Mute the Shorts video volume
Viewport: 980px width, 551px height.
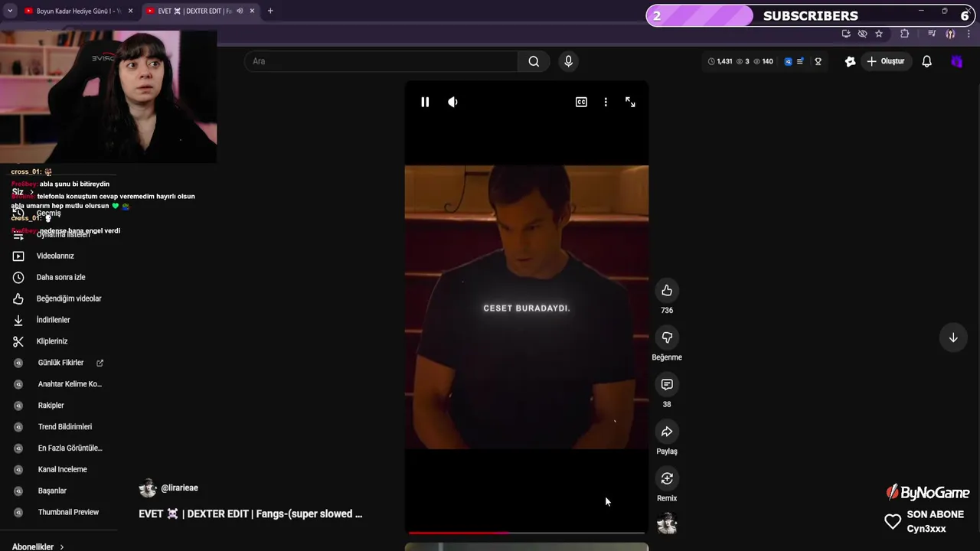point(452,102)
